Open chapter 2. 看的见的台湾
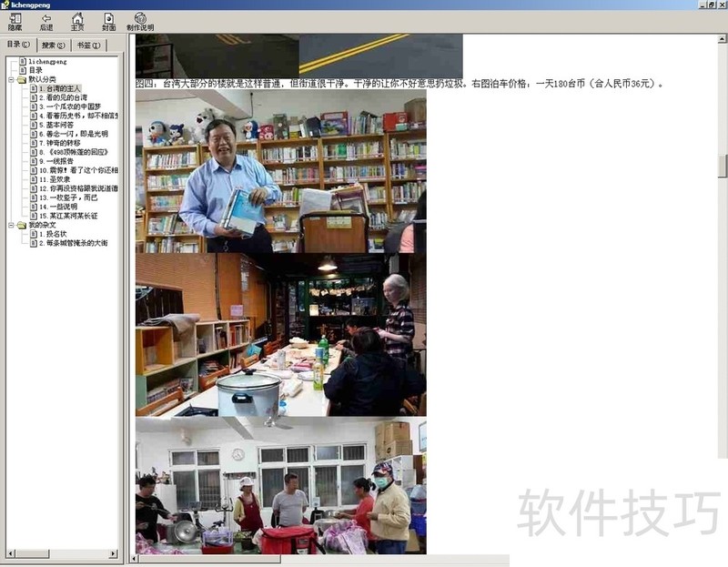Image resolution: width=728 pixels, height=567 pixels. pyautogui.click(x=63, y=97)
